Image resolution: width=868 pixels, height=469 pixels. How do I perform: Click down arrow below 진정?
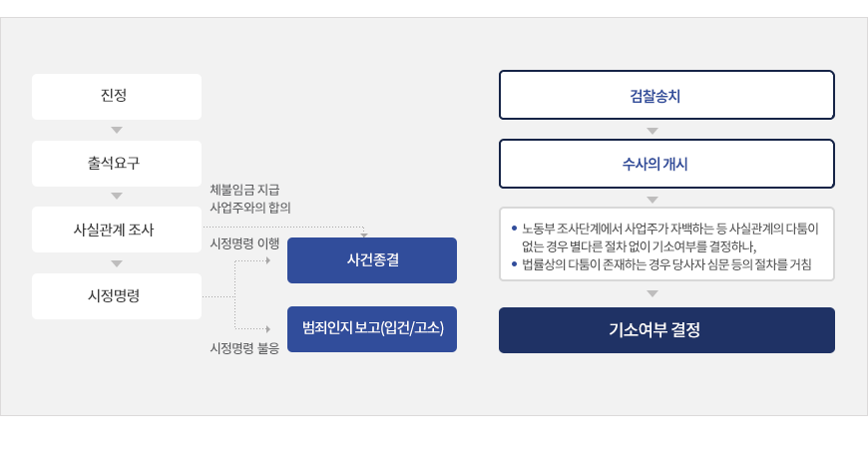[x=117, y=130]
